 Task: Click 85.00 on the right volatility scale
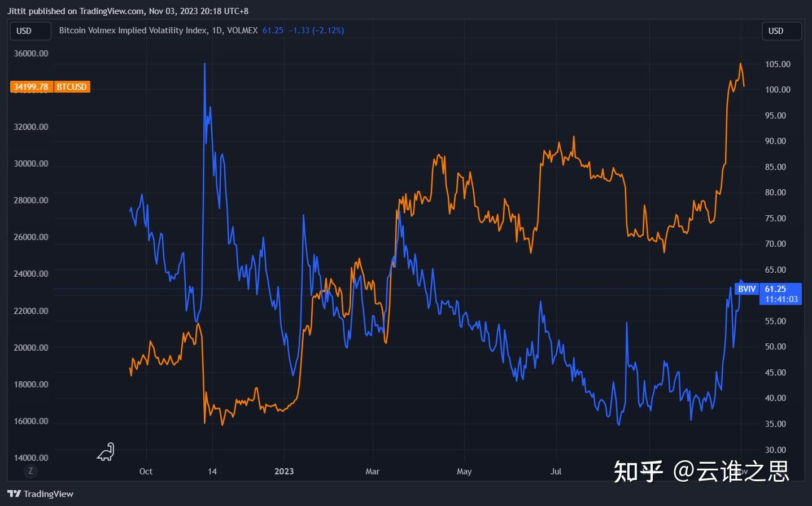(775, 167)
